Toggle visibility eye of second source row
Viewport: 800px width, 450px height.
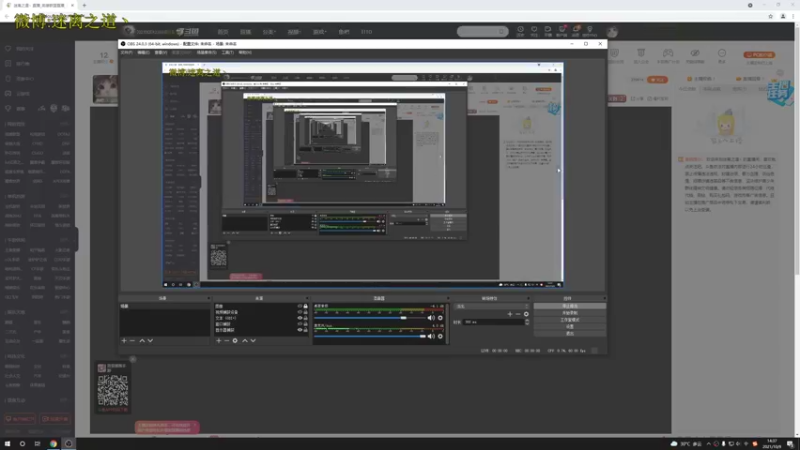pyautogui.click(x=299, y=312)
